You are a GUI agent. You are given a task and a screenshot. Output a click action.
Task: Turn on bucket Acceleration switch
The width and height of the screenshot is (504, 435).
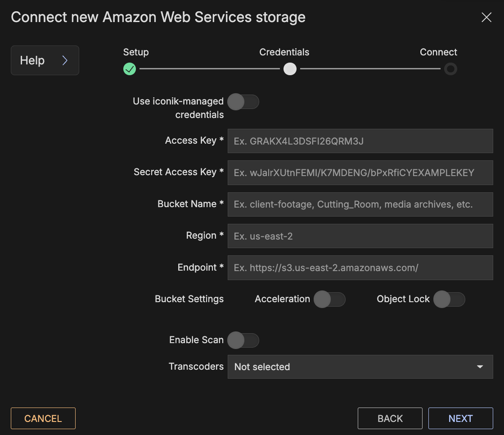(329, 299)
